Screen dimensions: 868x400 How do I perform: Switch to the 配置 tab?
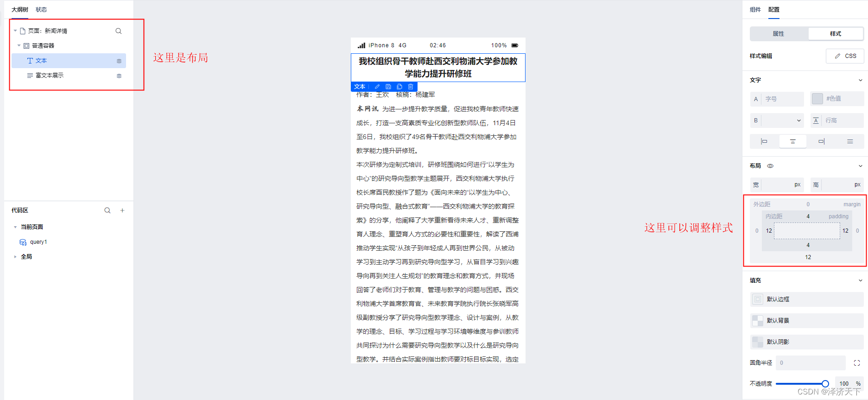tap(774, 10)
